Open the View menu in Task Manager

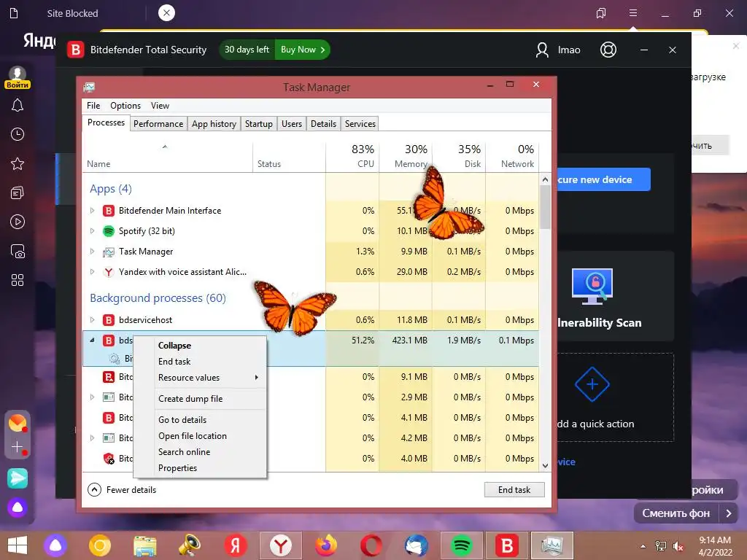click(160, 106)
